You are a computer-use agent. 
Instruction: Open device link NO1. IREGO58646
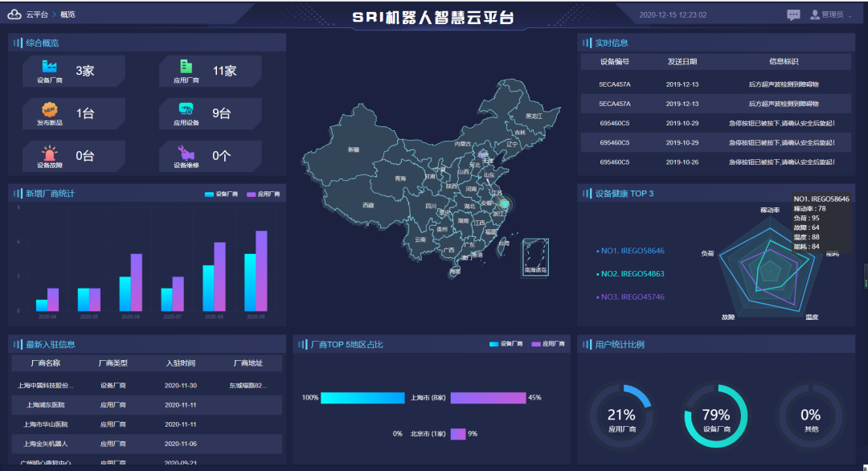point(635,251)
